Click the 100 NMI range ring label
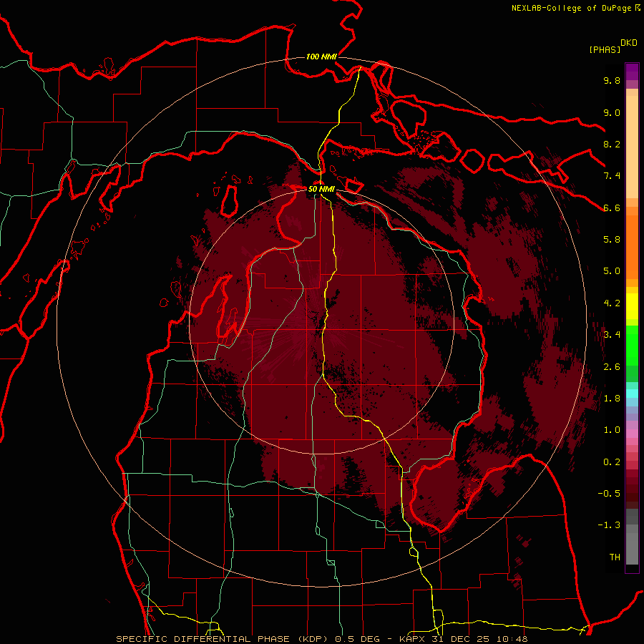This screenshot has width=644, height=644. [321, 57]
